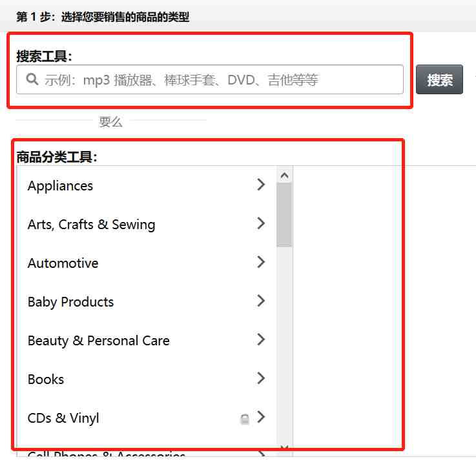Select the Automotive category label
This screenshot has height=475, width=476.
click(63, 263)
